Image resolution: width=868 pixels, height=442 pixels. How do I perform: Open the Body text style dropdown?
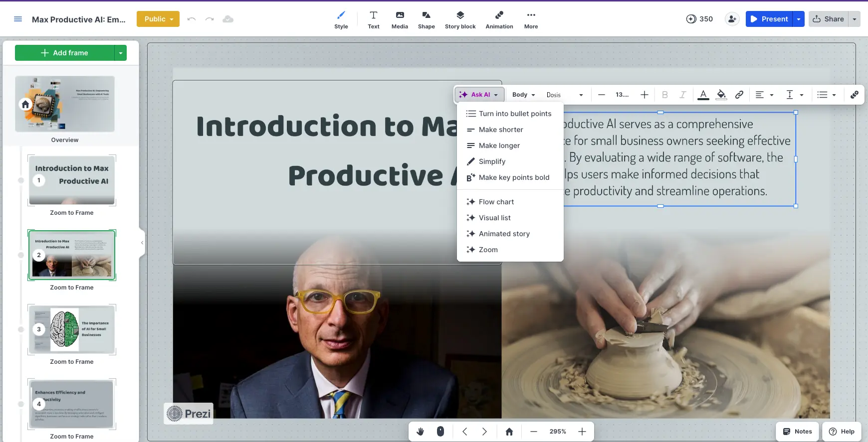pos(523,95)
